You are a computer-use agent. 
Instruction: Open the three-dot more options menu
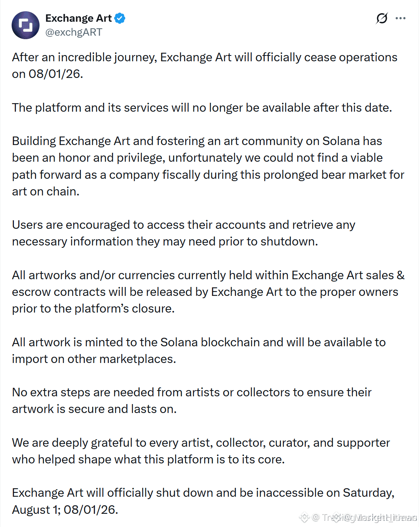[401, 18]
